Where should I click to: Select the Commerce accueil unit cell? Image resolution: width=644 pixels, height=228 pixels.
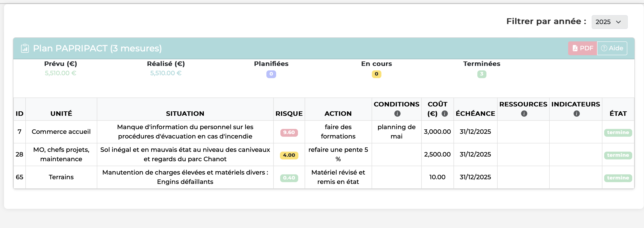point(61,132)
